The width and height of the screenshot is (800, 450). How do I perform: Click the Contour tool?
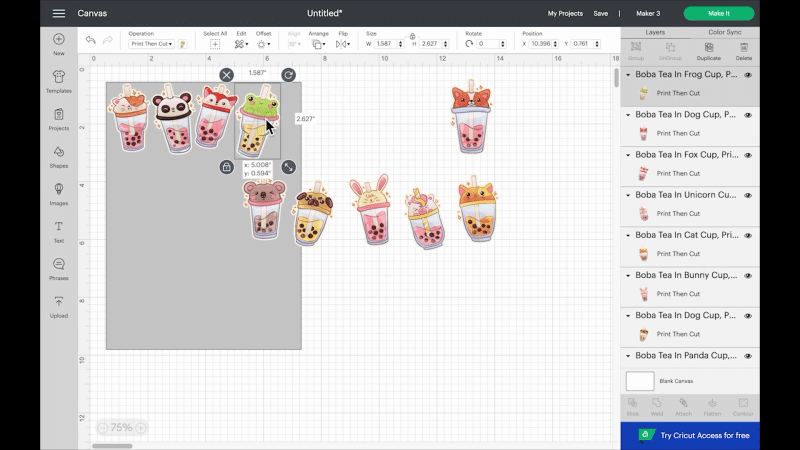(743, 407)
